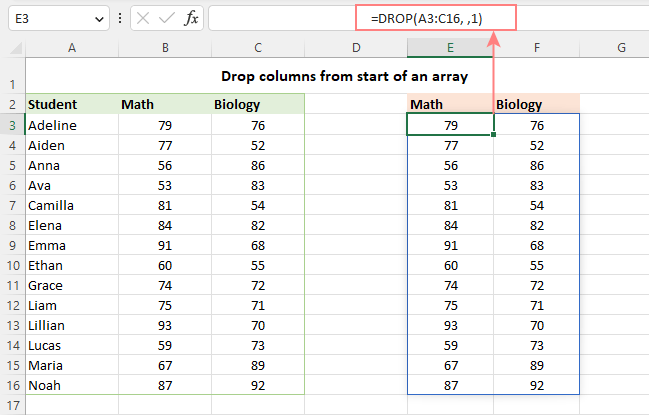Select row 10 header

pos(12,265)
